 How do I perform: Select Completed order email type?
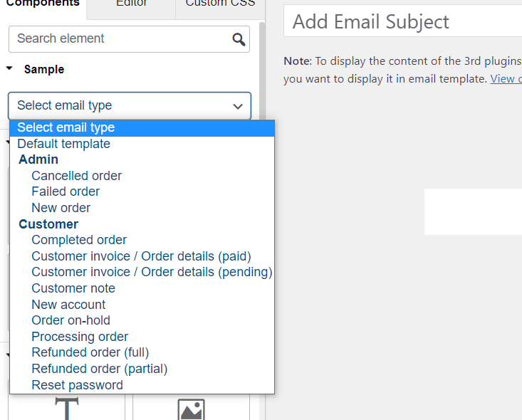click(79, 240)
